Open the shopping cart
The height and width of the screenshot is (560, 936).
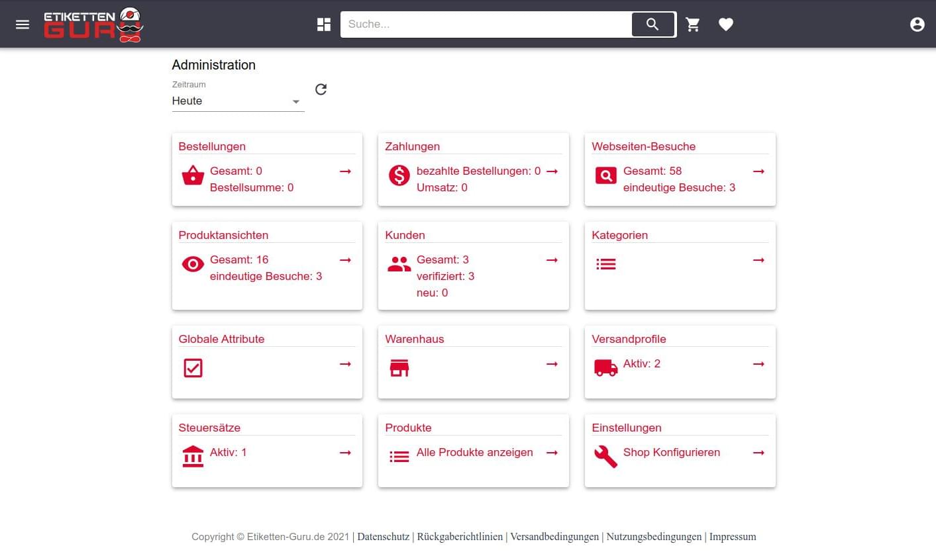pos(693,24)
